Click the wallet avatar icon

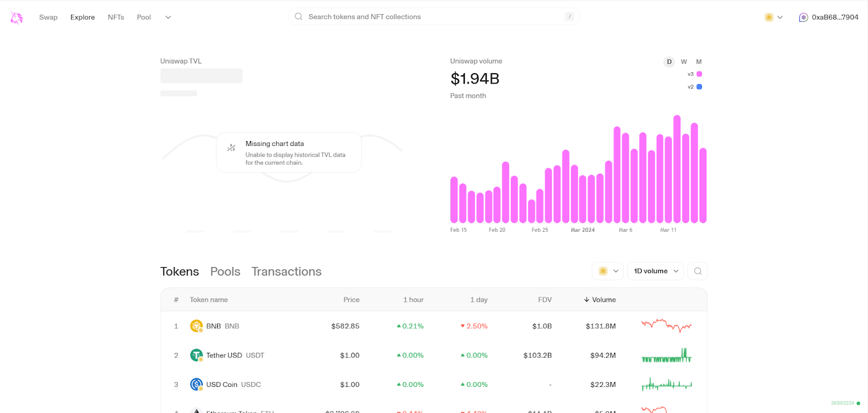803,17
